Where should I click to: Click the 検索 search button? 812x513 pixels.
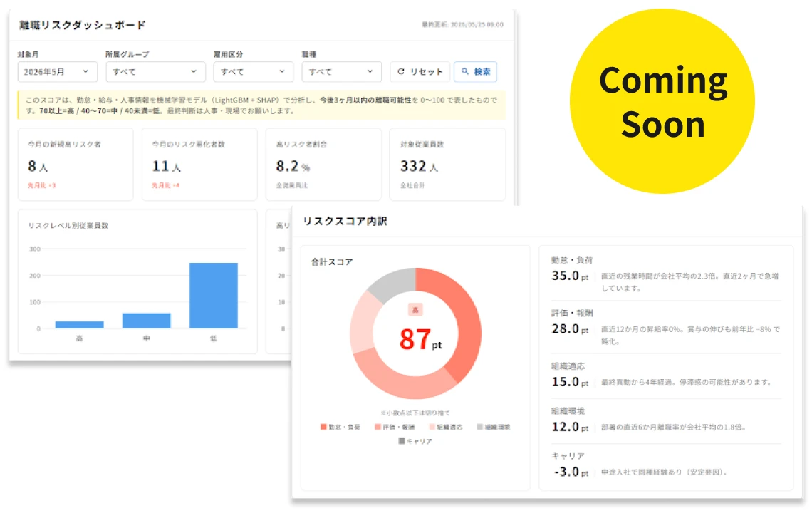(x=475, y=71)
